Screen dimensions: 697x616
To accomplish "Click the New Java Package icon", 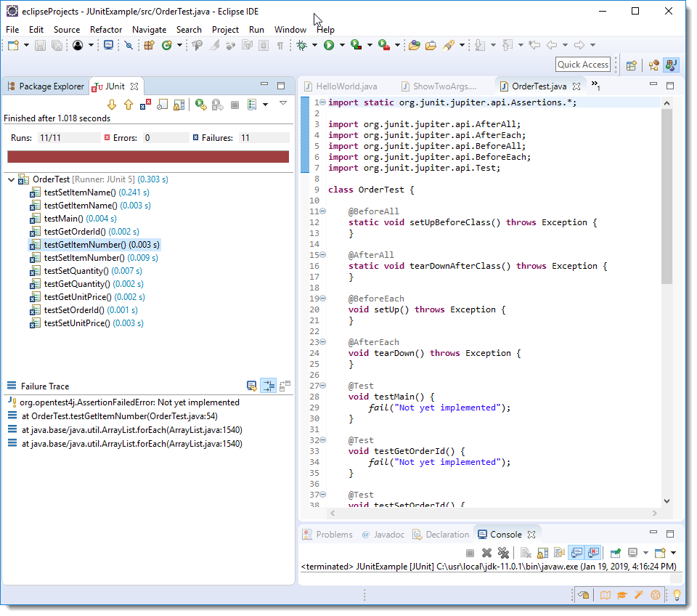I will 149,45.
